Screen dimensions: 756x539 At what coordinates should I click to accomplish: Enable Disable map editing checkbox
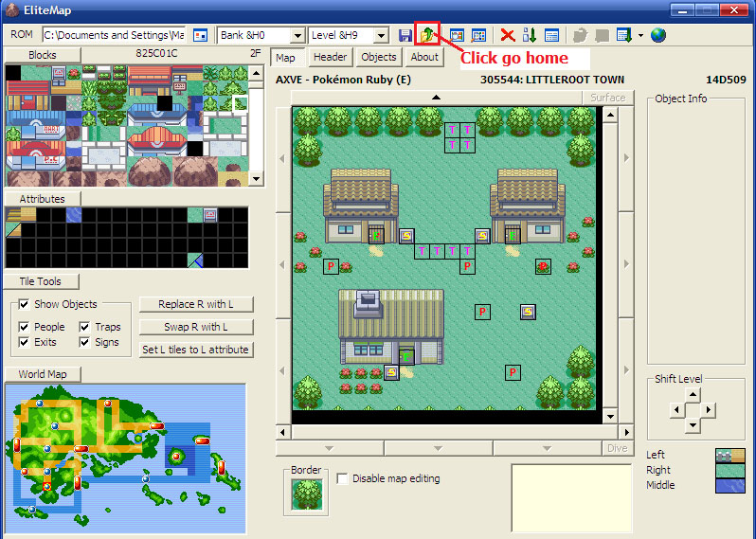[342, 478]
